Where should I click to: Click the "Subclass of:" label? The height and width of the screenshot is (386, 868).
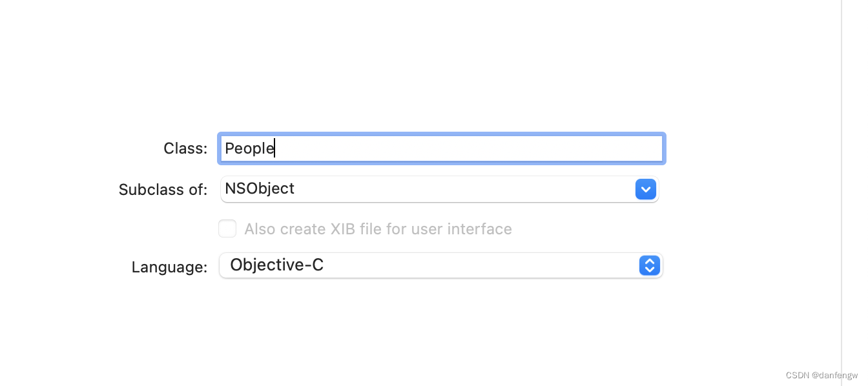163,190
